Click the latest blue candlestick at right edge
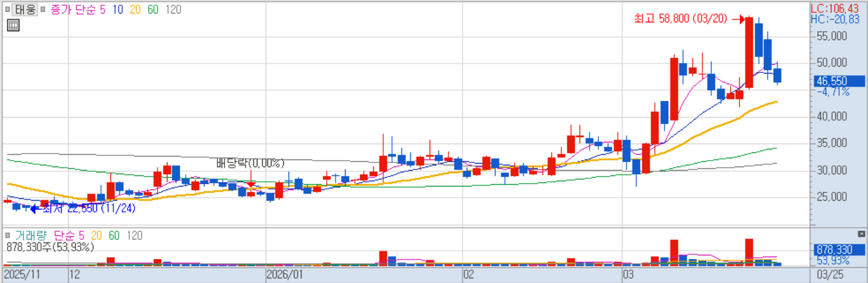 [x=777, y=75]
